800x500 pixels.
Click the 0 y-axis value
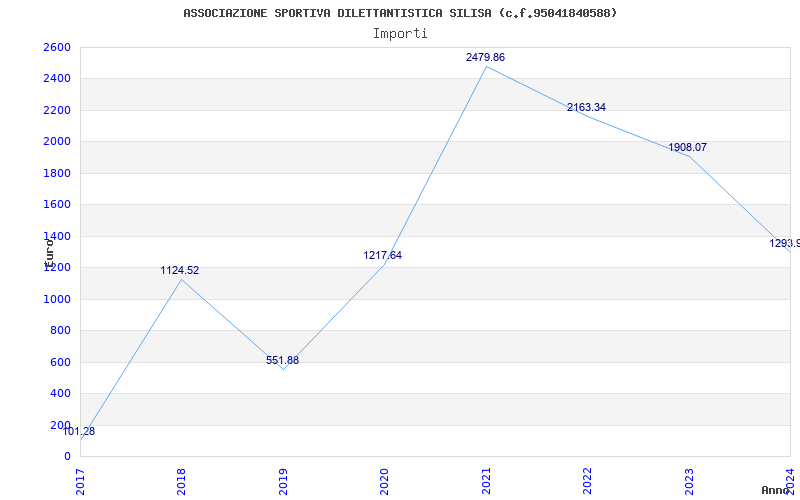(x=67, y=457)
